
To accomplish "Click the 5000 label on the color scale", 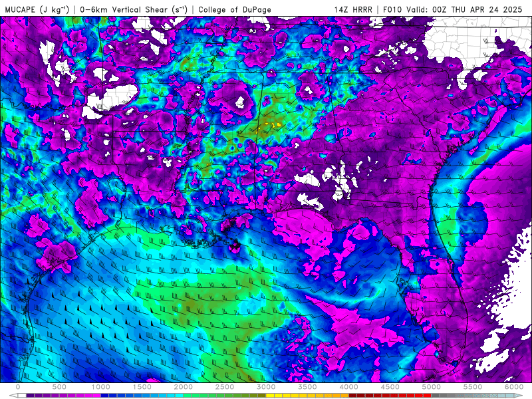I will pyautogui.click(x=432, y=387).
